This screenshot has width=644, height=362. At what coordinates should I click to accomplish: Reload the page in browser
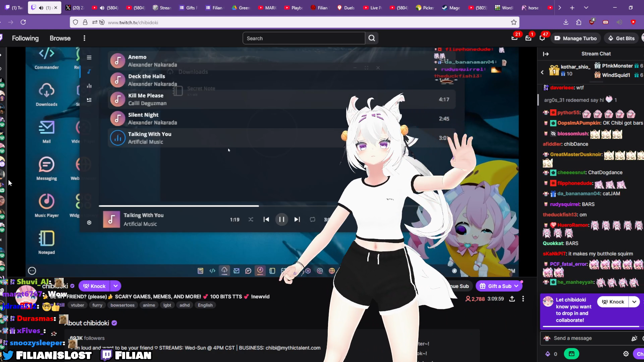click(23, 22)
